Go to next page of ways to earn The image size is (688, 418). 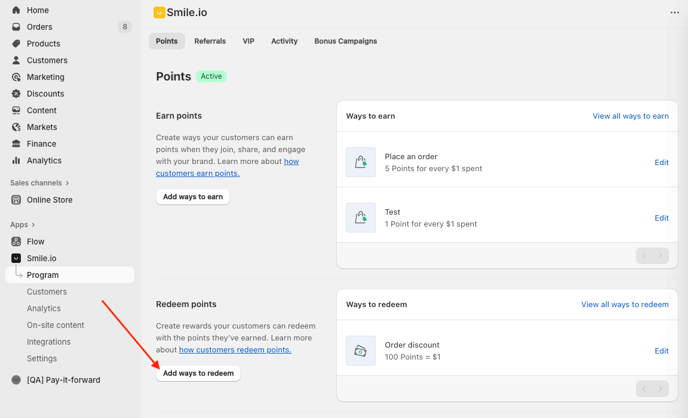(x=660, y=256)
